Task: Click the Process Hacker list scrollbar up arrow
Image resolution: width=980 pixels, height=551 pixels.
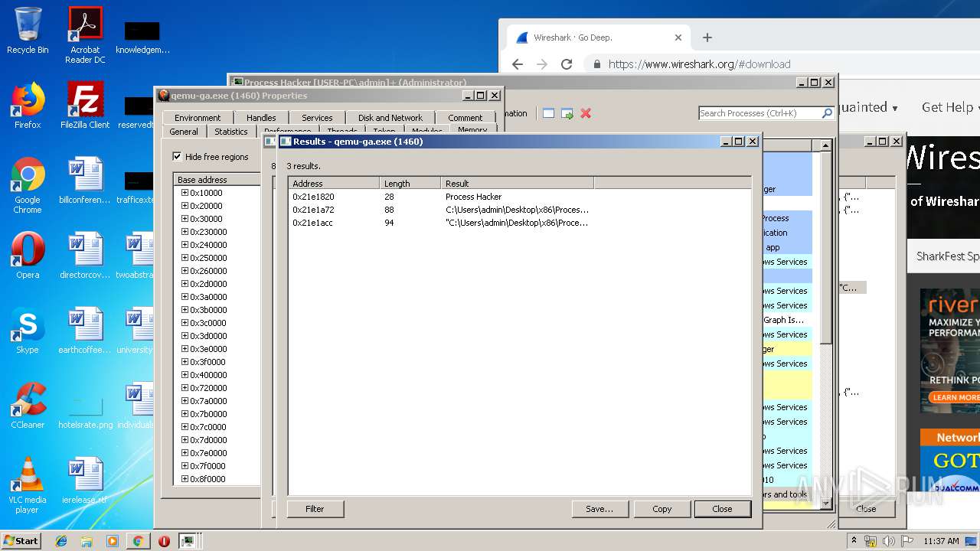Action: (826, 145)
